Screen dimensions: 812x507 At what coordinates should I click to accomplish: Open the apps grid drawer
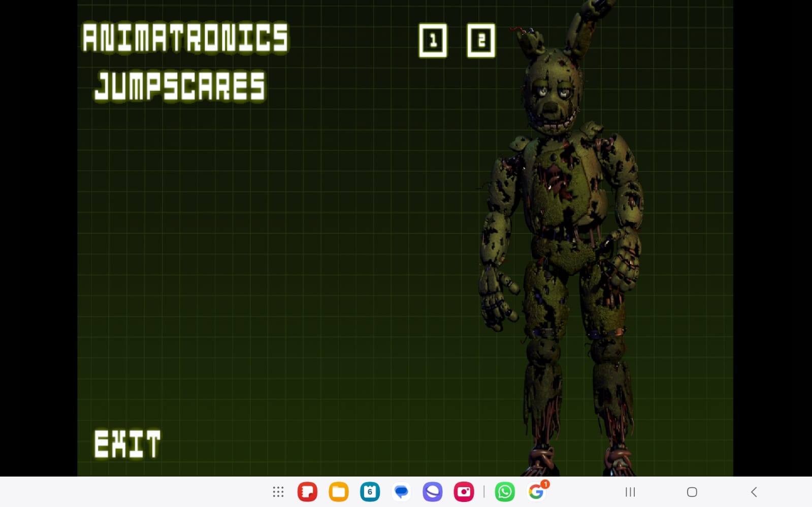pos(278,492)
